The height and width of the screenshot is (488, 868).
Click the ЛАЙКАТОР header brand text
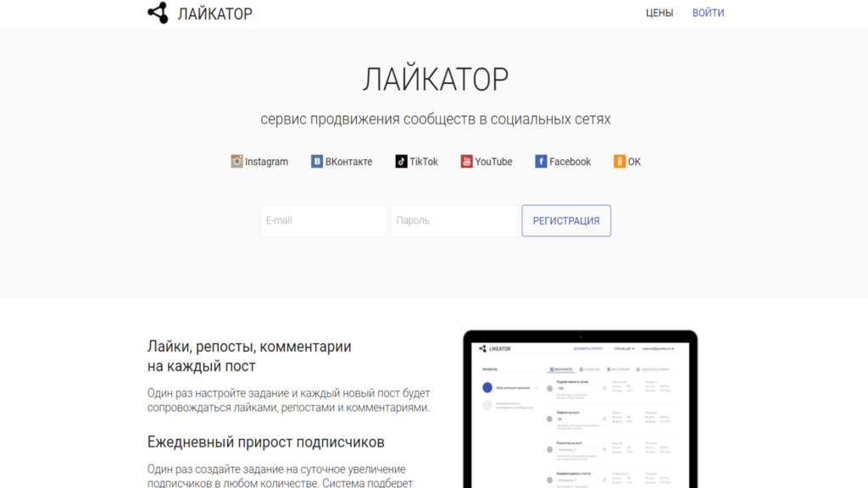[x=214, y=14]
